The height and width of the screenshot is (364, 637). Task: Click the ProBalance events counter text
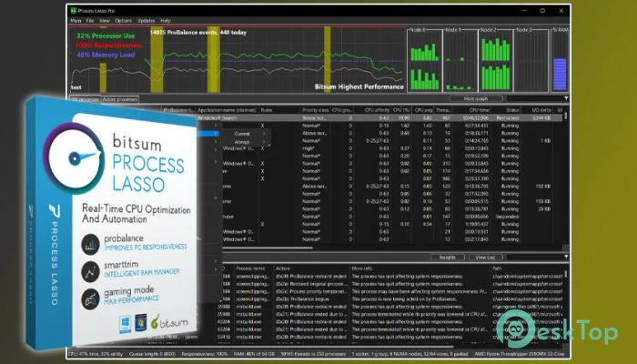tap(198, 32)
